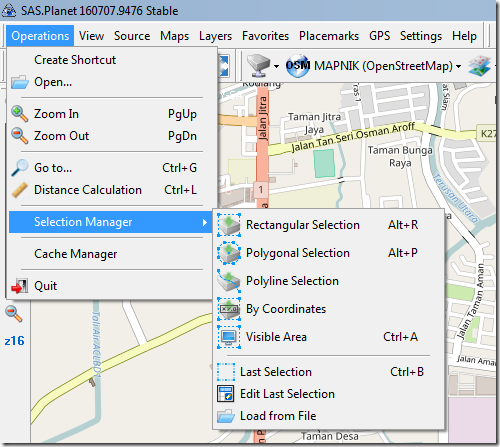This screenshot has width=500, height=447.
Task: Choose Polyline Selection submenu entry
Action: [328, 281]
